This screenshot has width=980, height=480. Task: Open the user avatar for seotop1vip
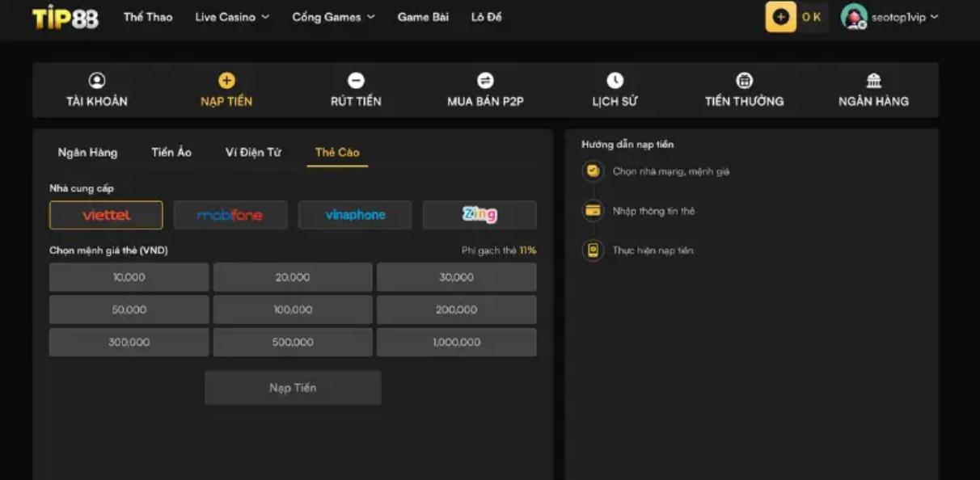click(854, 17)
